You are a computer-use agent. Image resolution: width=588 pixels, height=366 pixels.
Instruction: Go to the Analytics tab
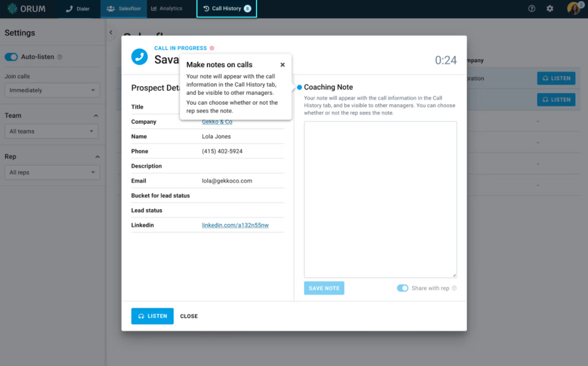click(167, 9)
